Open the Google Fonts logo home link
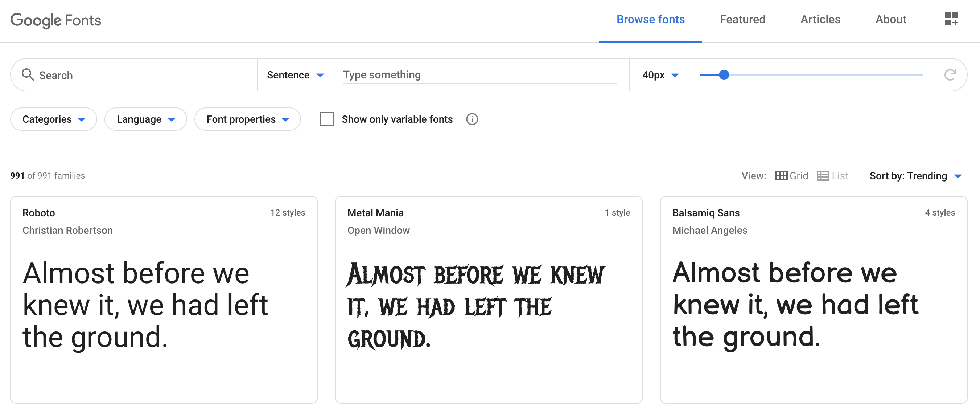 tap(55, 20)
